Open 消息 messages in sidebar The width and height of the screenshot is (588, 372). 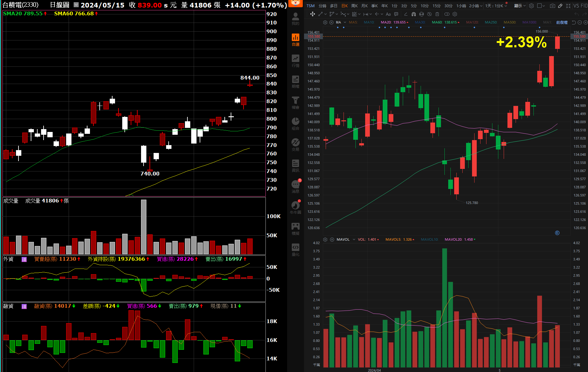[x=296, y=187]
